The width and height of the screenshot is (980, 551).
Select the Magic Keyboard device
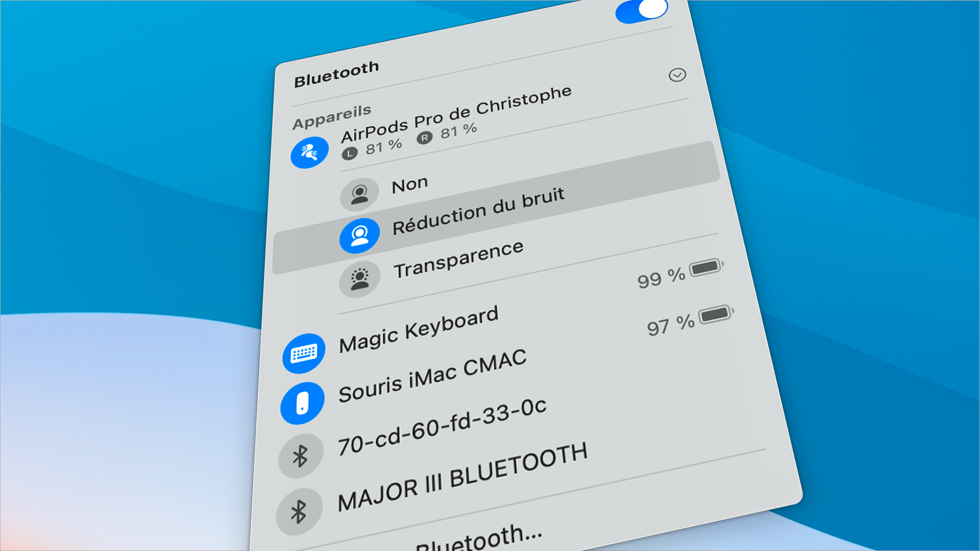418,329
